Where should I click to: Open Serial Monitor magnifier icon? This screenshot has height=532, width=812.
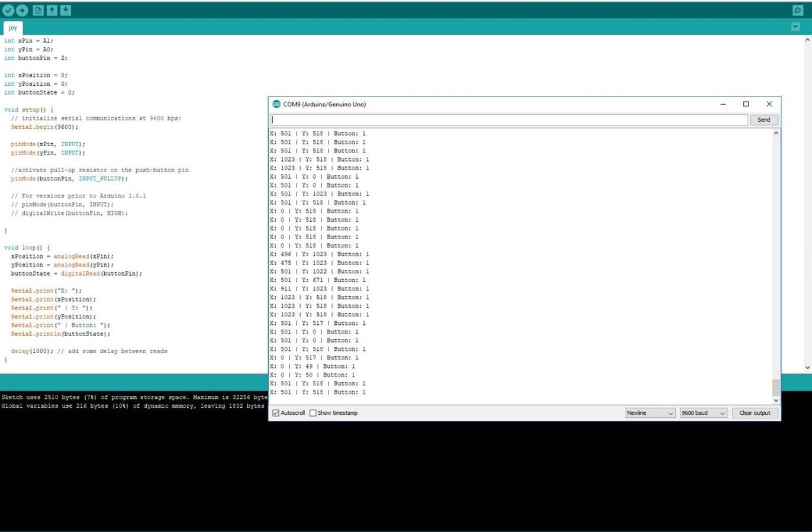pos(797,10)
